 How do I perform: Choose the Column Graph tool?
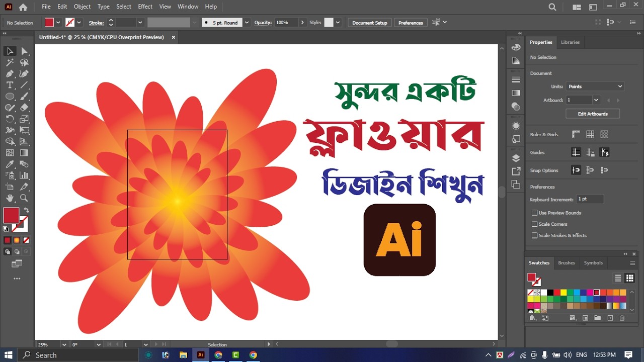click(24, 175)
